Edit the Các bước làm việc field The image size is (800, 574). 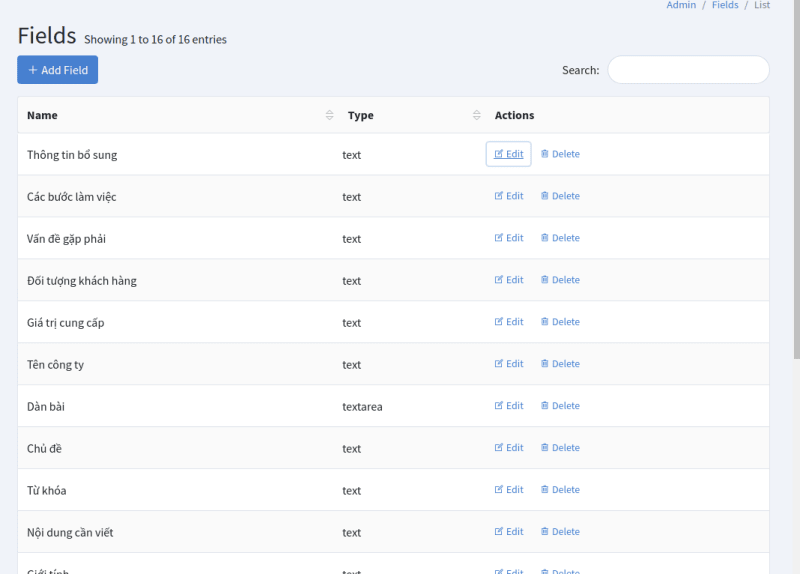509,196
